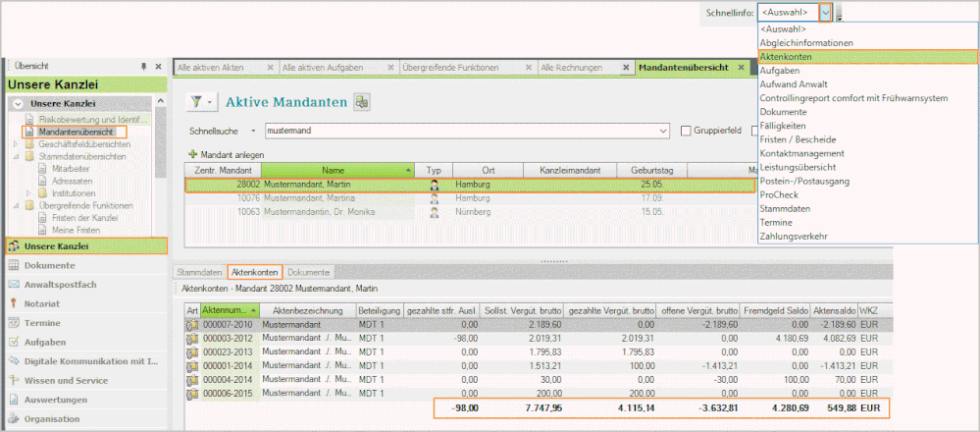
Task: Open Meine Fristen tree item
Action: coord(77,230)
